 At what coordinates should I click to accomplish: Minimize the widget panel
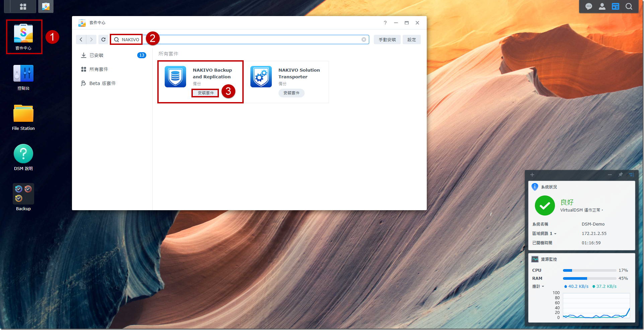point(610,175)
